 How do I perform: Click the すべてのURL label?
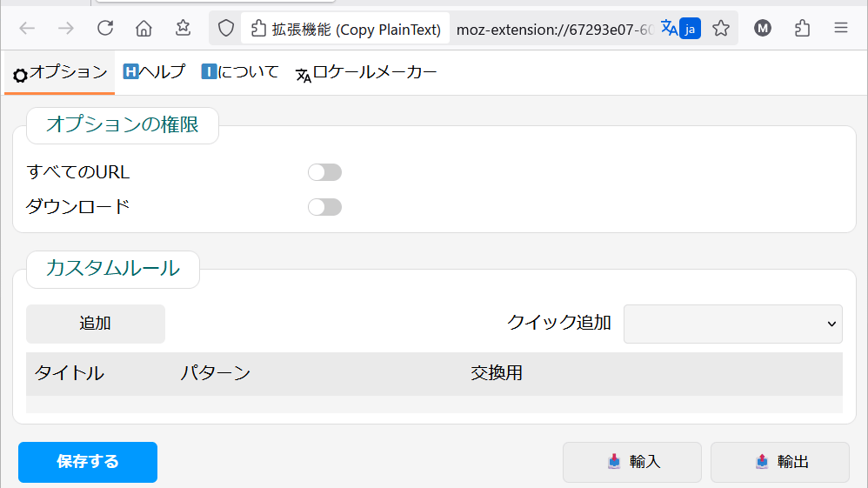pyautogui.click(x=78, y=172)
